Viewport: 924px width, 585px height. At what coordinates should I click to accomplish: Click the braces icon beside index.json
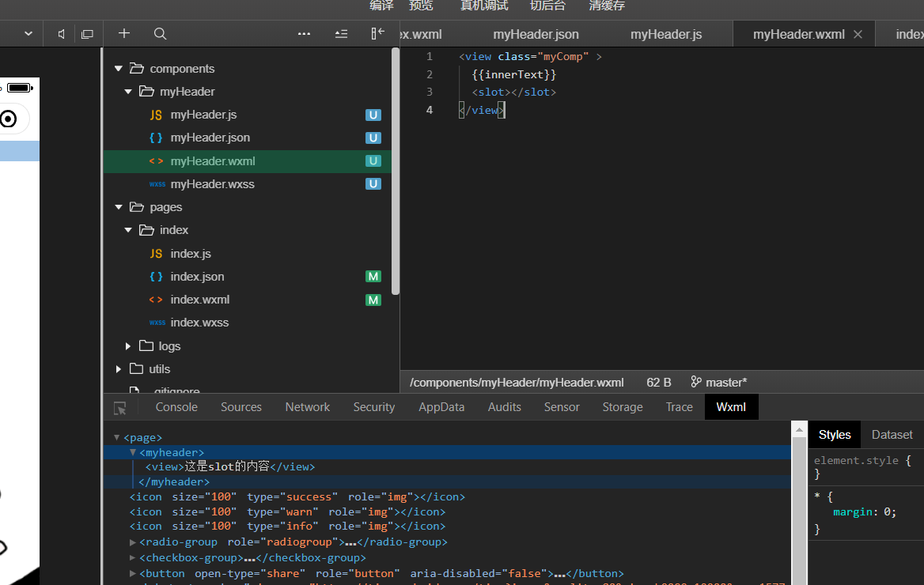156,277
